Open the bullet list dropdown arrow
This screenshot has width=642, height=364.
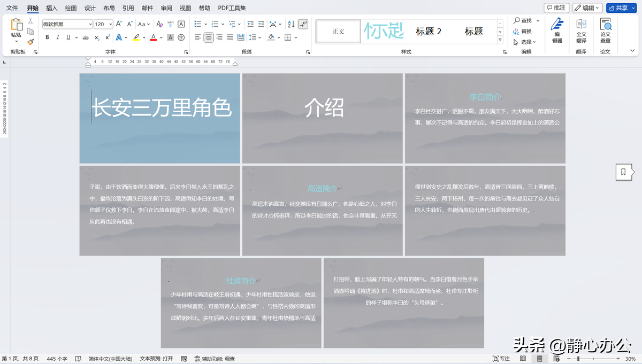[x=205, y=24]
